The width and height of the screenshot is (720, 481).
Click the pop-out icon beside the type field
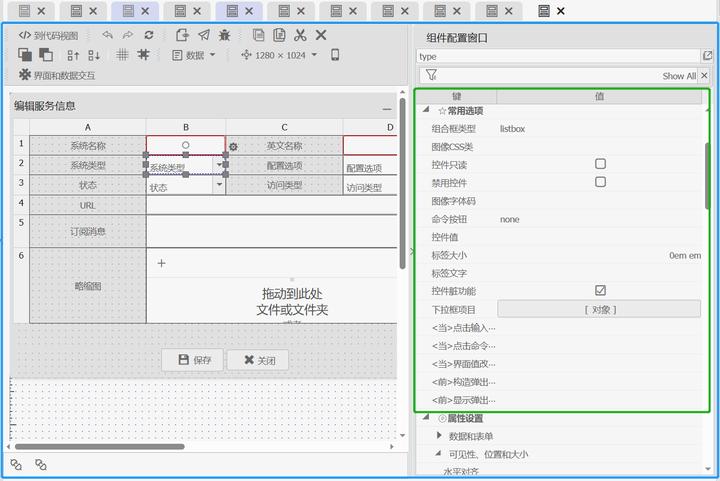point(707,56)
